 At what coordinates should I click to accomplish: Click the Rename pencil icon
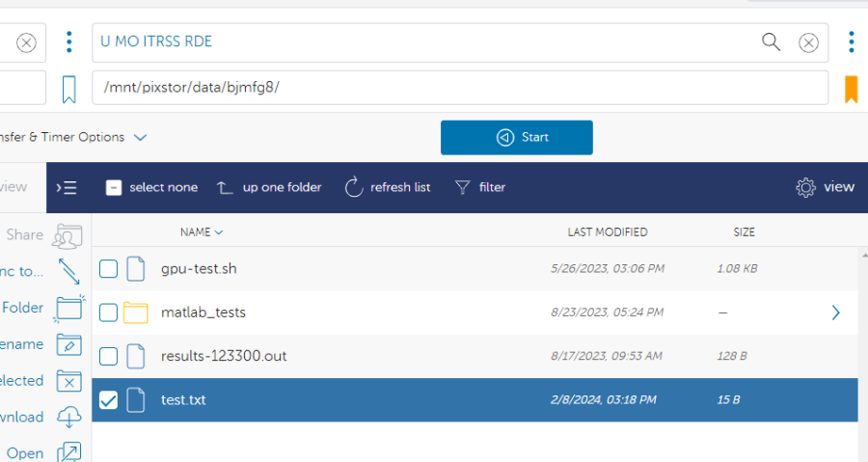[x=68, y=344]
